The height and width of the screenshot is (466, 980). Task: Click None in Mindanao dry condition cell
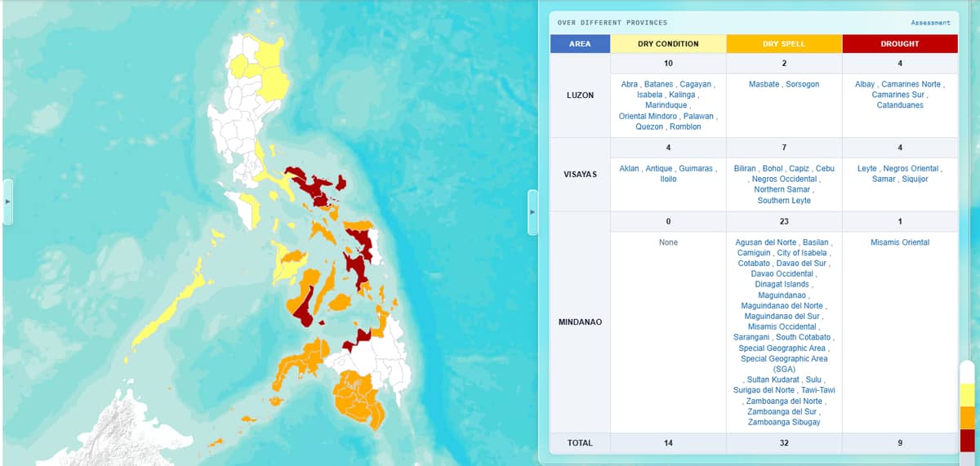(668, 242)
